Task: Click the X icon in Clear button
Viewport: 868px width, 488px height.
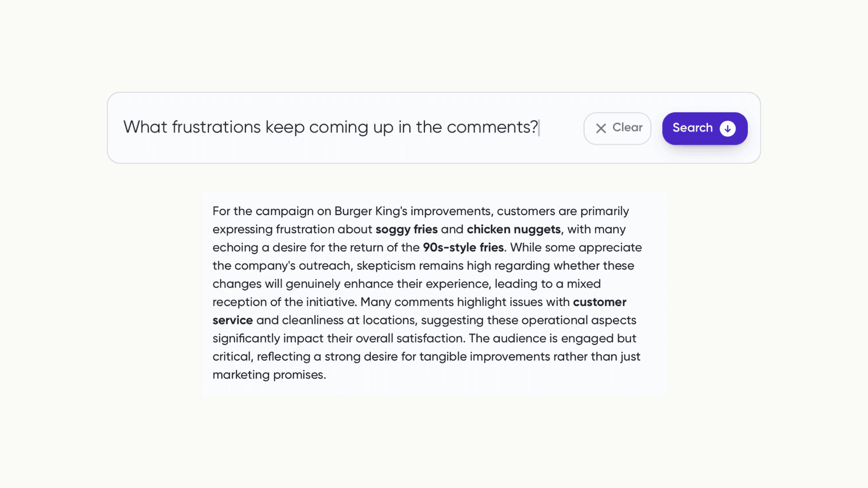Action: tap(601, 128)
